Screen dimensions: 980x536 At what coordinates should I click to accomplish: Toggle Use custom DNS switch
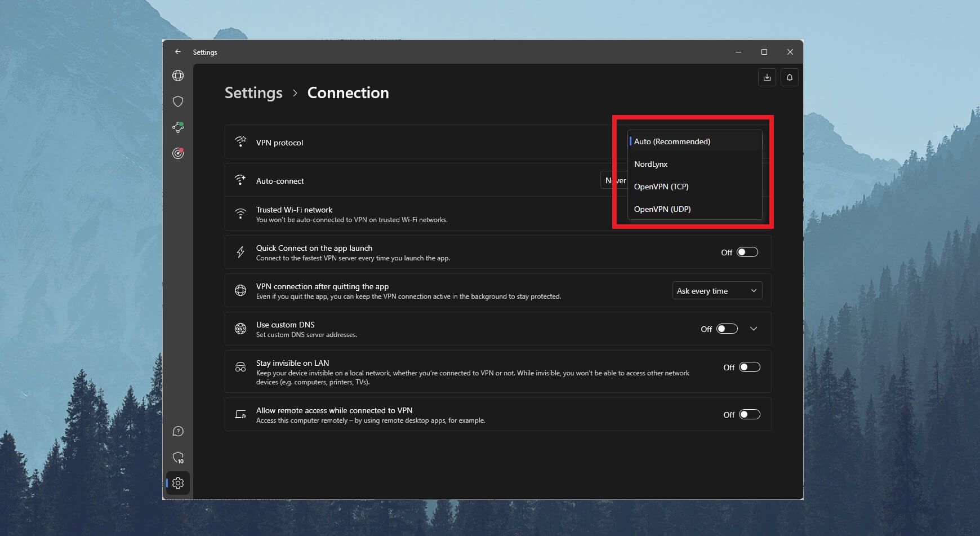point(727,329)
